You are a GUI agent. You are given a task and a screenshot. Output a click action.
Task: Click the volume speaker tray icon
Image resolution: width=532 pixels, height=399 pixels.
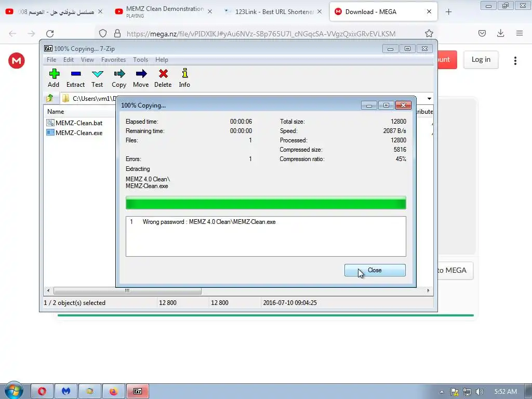[479, 392]
